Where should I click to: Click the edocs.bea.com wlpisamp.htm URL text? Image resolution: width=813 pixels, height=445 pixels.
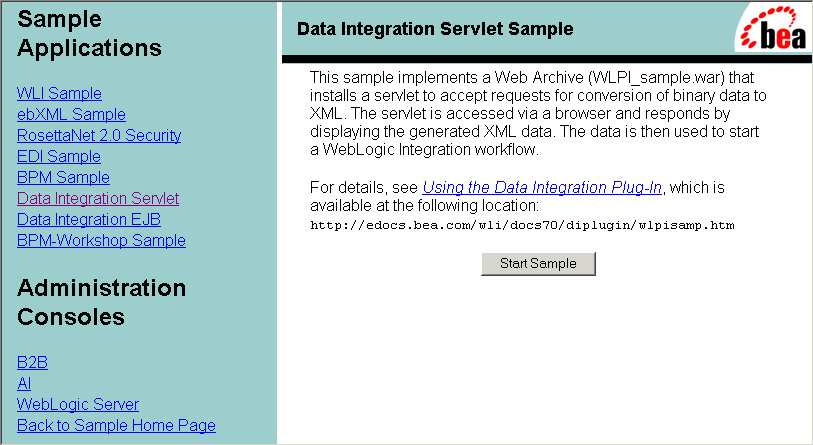(522, 225)
